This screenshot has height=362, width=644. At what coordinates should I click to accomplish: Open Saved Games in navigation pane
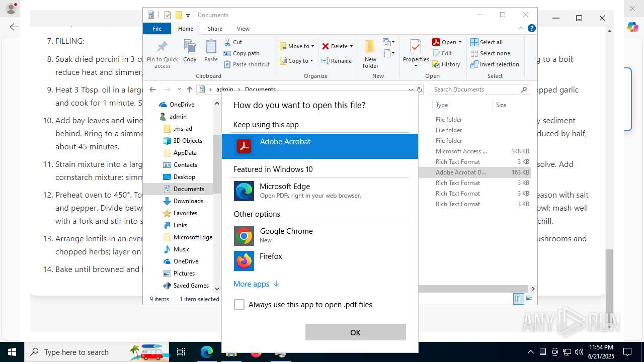click(191, 286)
